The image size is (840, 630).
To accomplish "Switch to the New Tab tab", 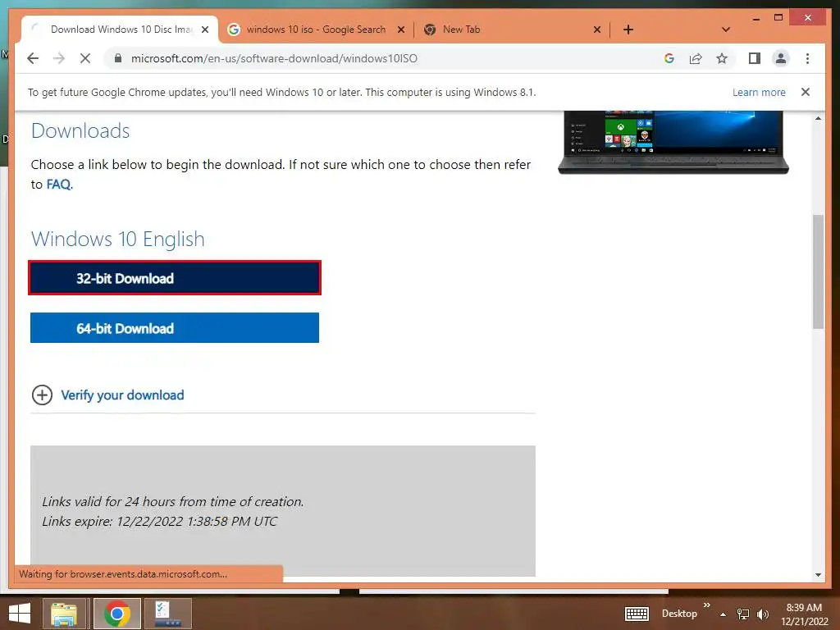I will click(x=512, y=30).
